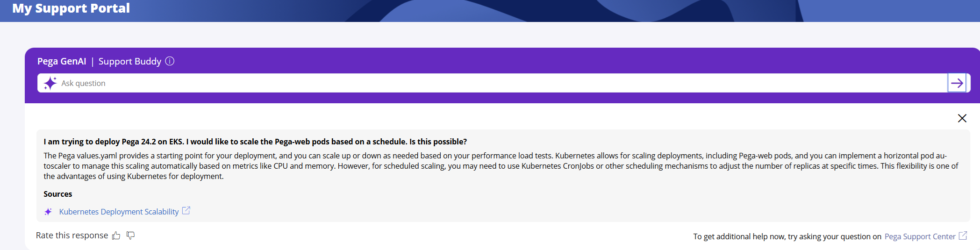Click the "To get additional help now" text

(x=787, y=236)
